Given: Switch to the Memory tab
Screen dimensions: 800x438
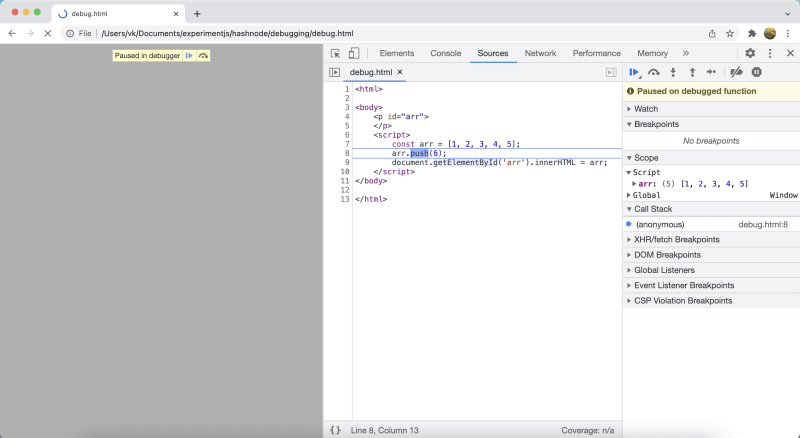Looking at the screenshot, I should pyautogui.click(x=652, y=53).
